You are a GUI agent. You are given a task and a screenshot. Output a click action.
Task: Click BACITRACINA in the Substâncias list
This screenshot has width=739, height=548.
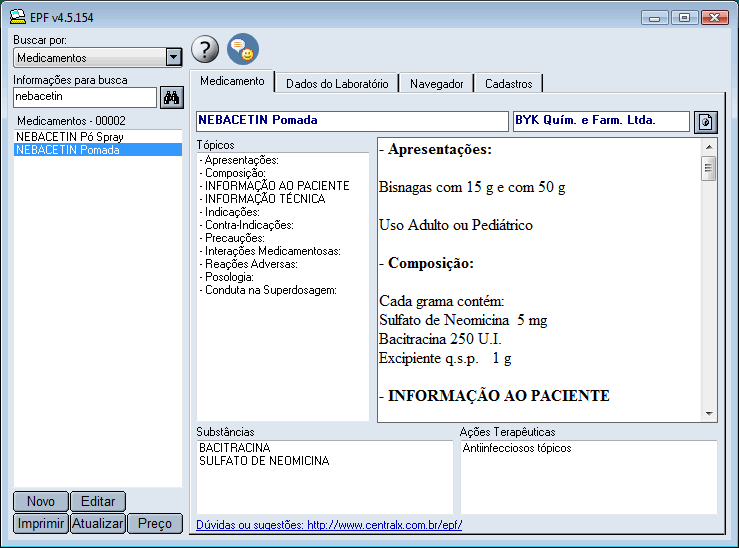pos(235,448)
